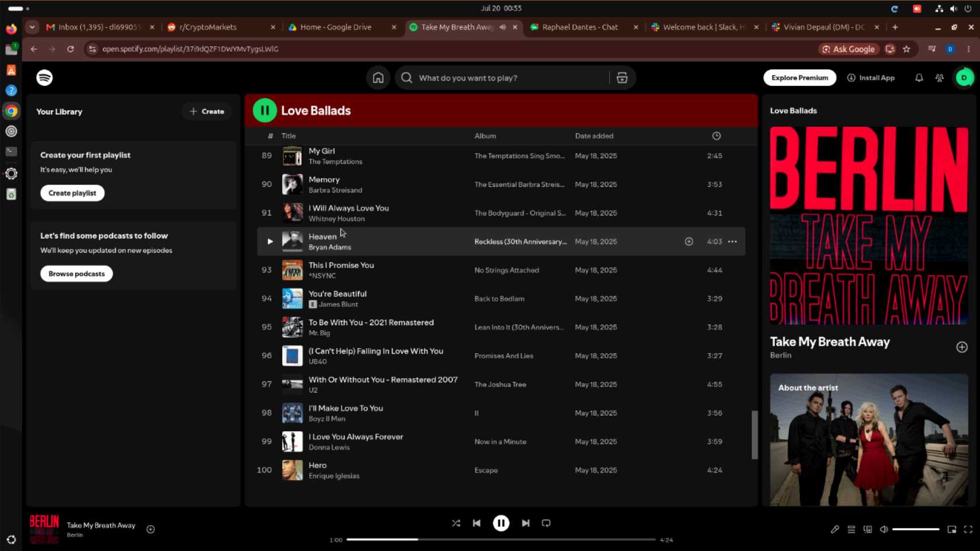Open the Spotify profile menu
Screen dimensions: 980x551
coord(964,78)
